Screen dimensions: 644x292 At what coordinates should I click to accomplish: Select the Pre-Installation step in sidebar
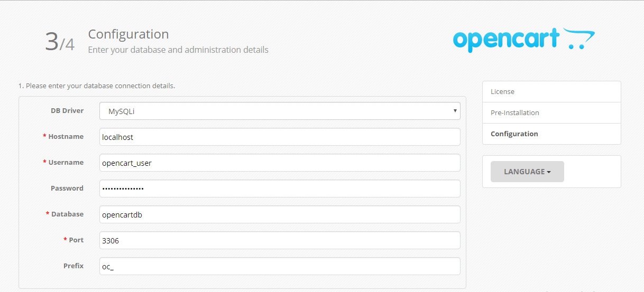[551, 113]
